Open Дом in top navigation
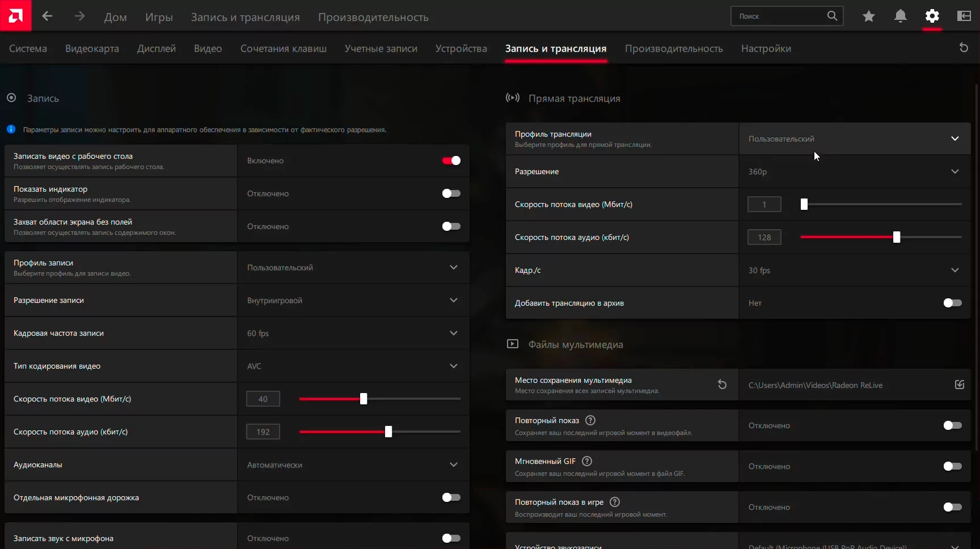This screenshot has width=980, height=549. coord(116,17)
